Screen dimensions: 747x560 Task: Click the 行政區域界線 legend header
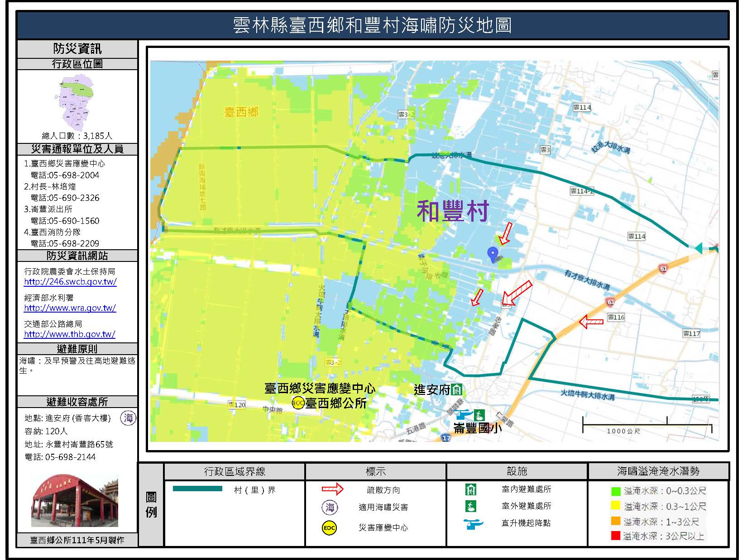pyautogui.click(x=235, y=471)
